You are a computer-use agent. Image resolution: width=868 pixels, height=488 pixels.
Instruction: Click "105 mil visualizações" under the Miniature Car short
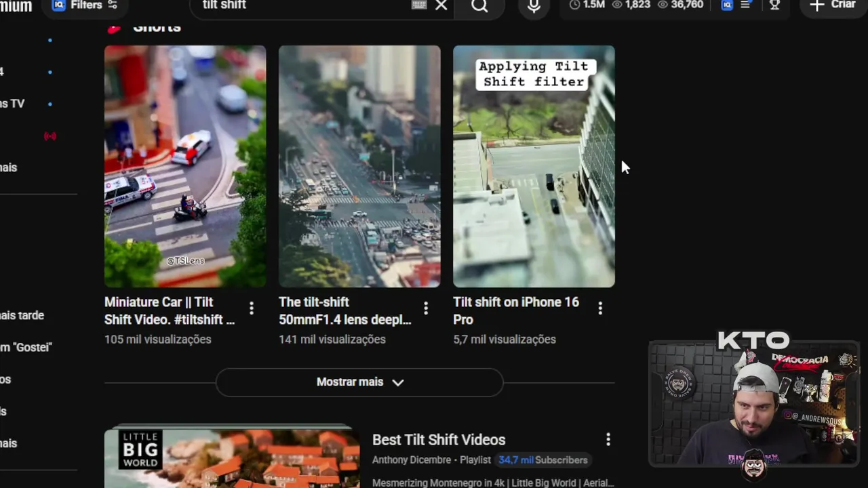pos(158,340)
